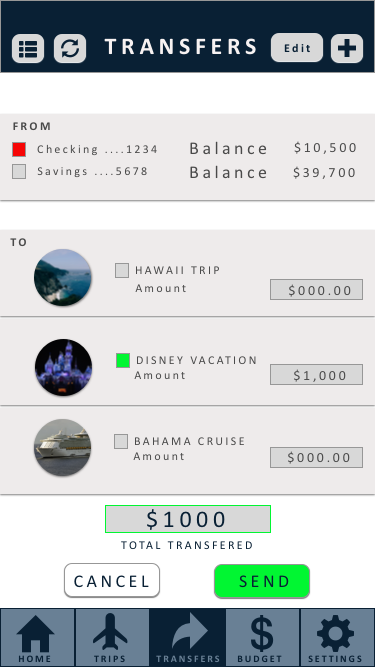375x667 pixels.
Task: Check the Bahama Cruise checkbox
Action: click(121, 441)
